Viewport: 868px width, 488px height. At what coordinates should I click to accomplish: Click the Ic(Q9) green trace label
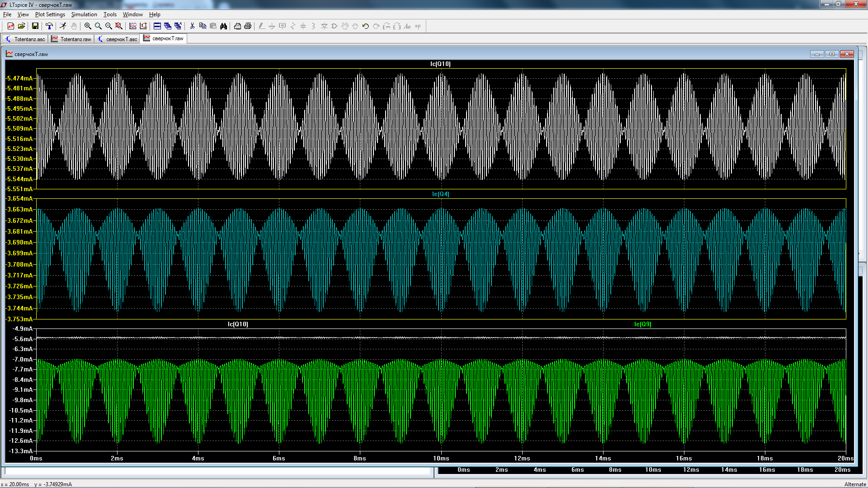[642, 324]
